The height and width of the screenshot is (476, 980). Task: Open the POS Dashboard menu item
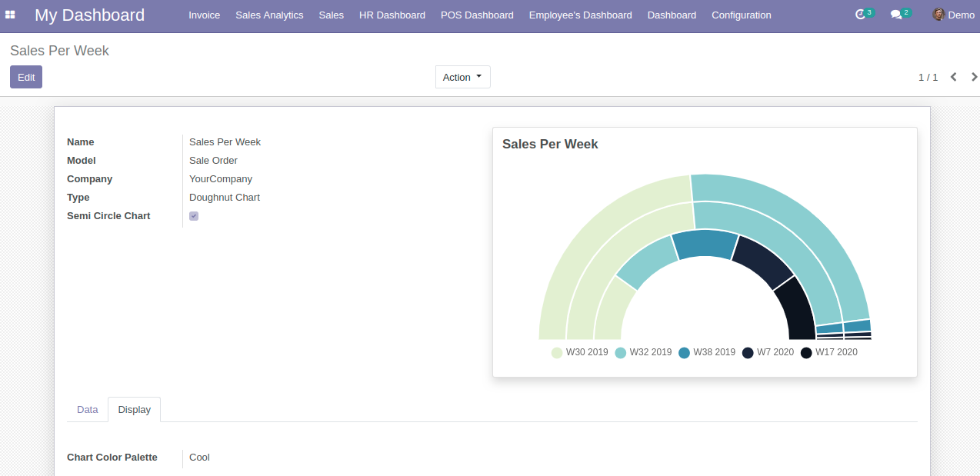[x=477, y=15]
